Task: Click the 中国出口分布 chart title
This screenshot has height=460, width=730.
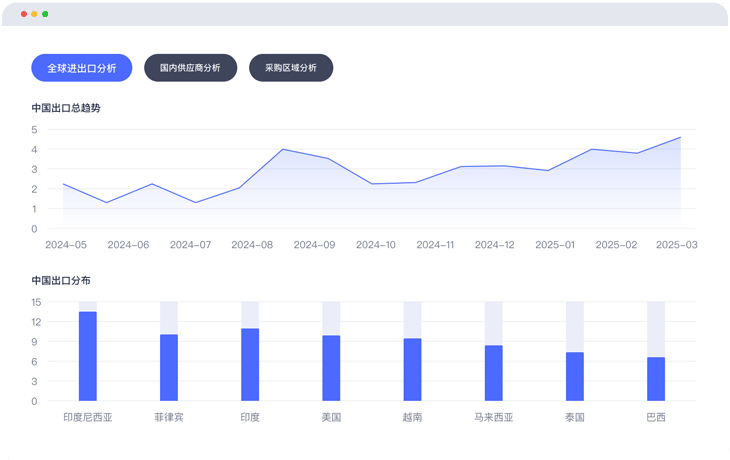Action: click(61, 281)
